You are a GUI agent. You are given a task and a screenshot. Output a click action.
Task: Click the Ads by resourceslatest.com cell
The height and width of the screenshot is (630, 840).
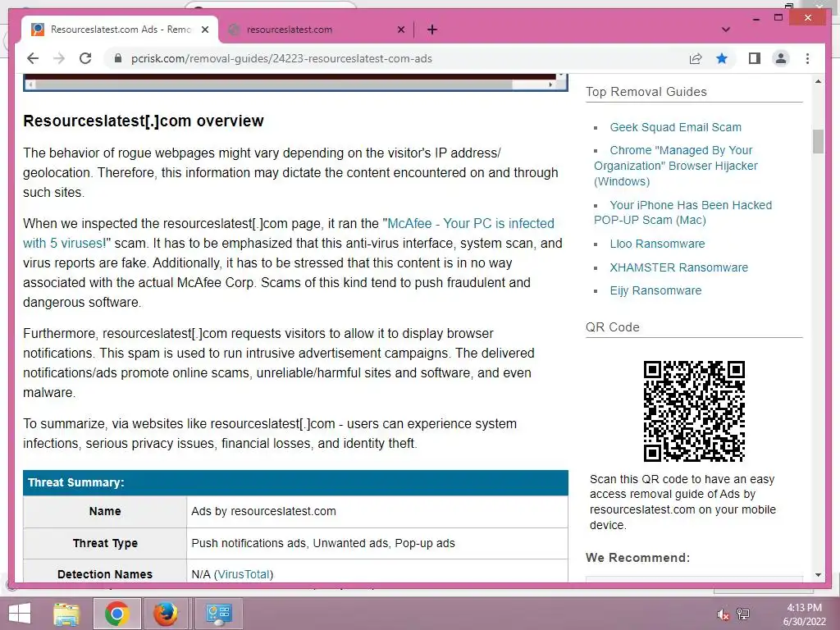[x=377, y=512]
